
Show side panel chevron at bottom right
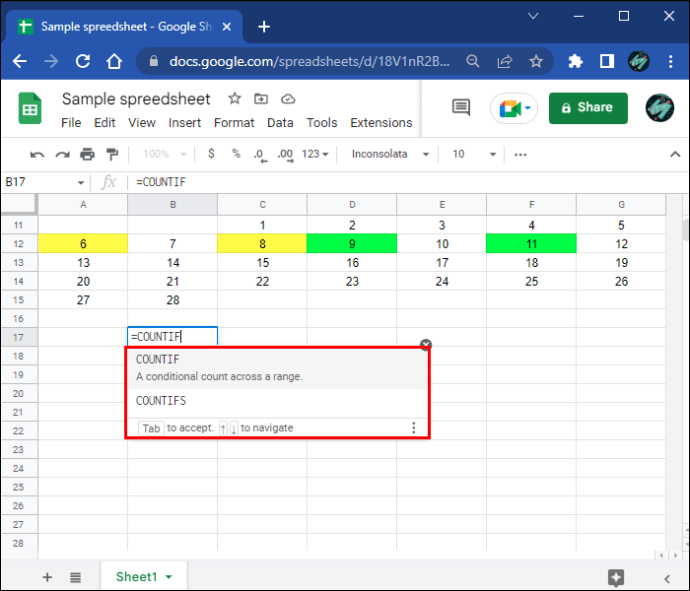(x=667, y=578)
